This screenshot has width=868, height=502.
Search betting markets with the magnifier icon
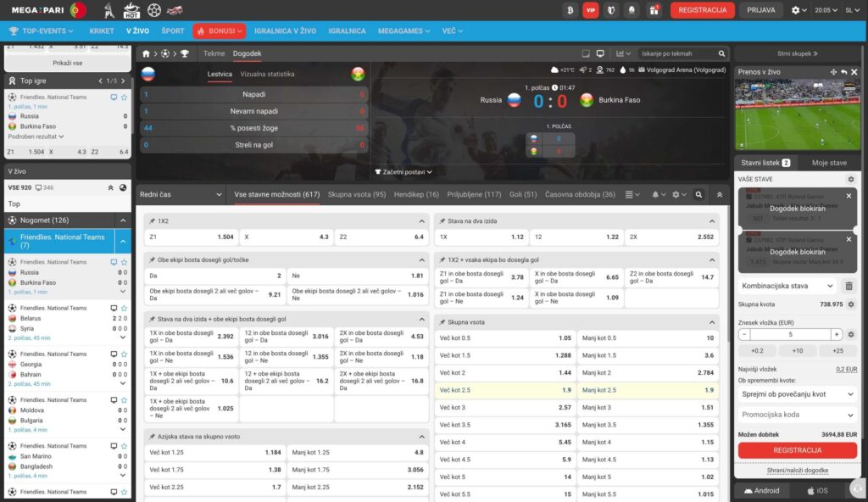(x=698, y=194)
